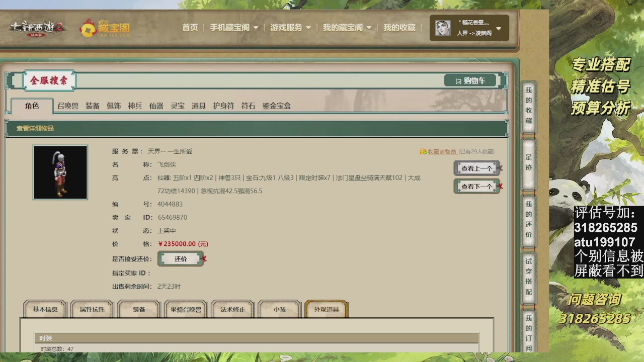Expand the 我的藏宝阁 dropdown menu
644x362 pixels.
tap(347, 28)
